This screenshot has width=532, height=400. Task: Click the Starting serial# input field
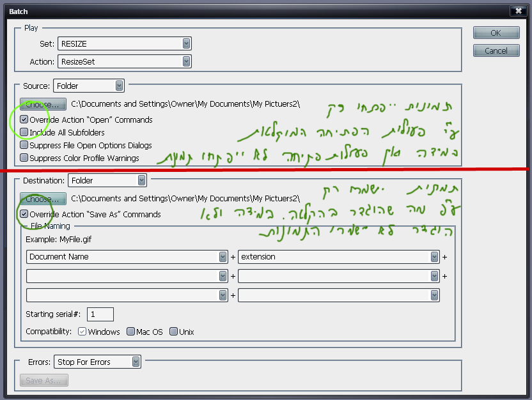tap(100, 314)
